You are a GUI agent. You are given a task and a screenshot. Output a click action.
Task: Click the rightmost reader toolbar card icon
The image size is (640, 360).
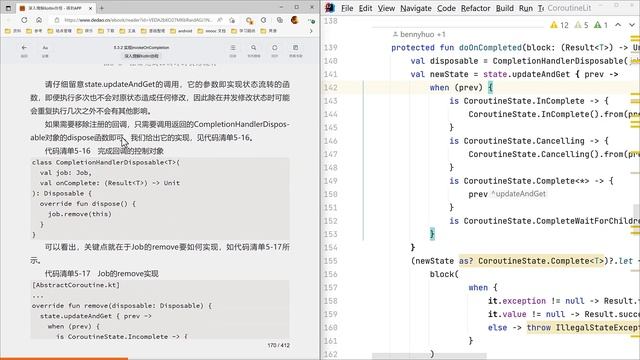[x=296, y=48]
